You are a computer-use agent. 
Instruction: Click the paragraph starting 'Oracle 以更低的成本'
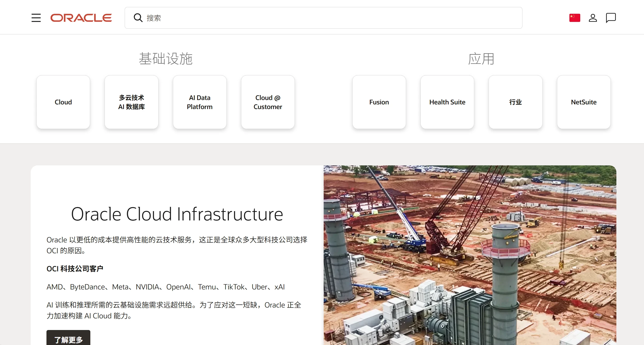[177, 245]
